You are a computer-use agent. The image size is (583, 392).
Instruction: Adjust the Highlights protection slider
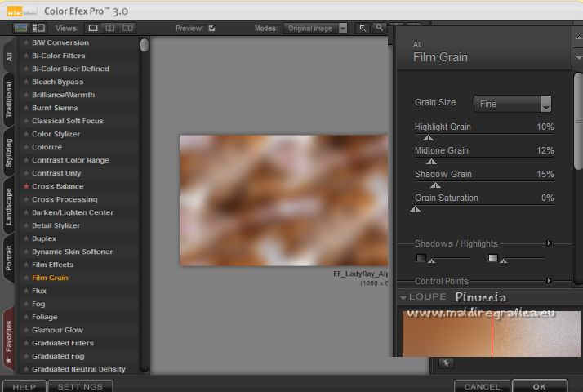click(x=504, y=261)
